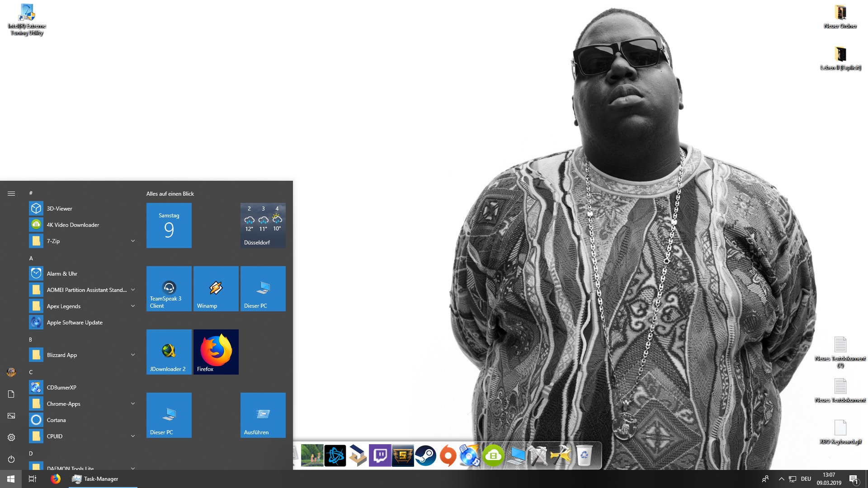This screenshot has height=488, width=868.
Task: Expand the Blizzard App folder
Action: [x=133, y=355]
